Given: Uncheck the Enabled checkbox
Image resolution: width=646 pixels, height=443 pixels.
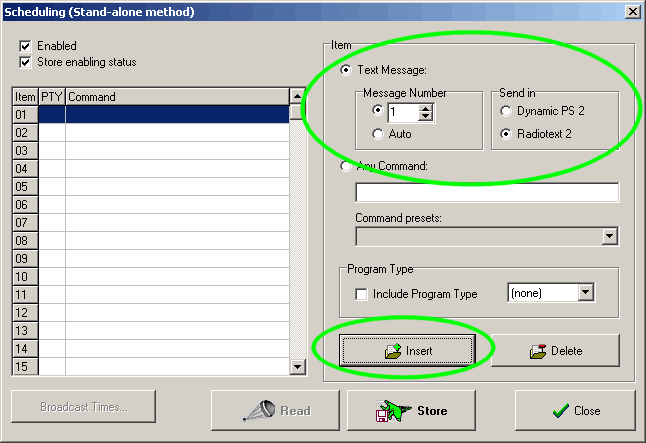Looking at the screenshot, I should [x=25, y=46].
